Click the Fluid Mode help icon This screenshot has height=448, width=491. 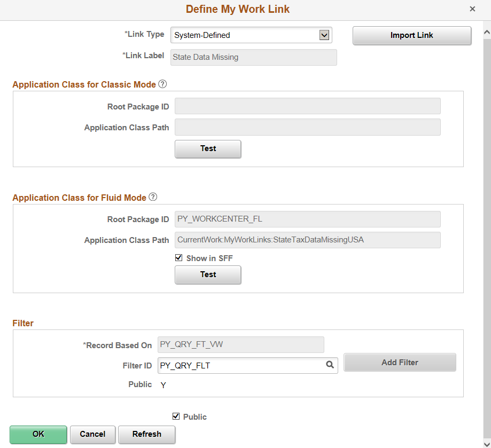(x=153, y=197)
